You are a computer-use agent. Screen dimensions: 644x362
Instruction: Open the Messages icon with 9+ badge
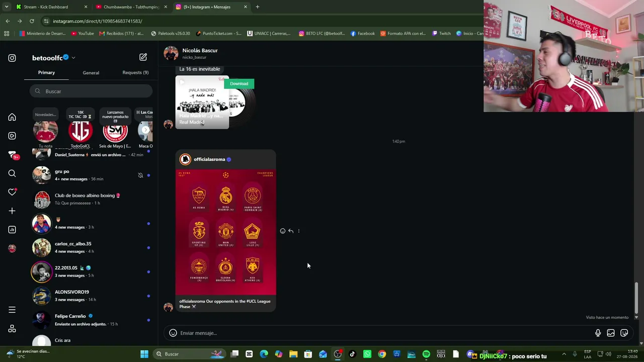(13, 155)
